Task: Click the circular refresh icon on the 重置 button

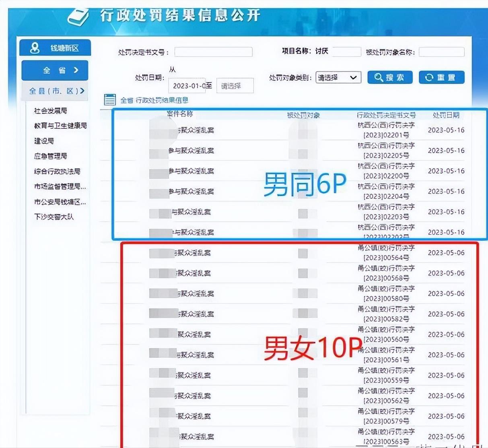Action: coord(429,77)
